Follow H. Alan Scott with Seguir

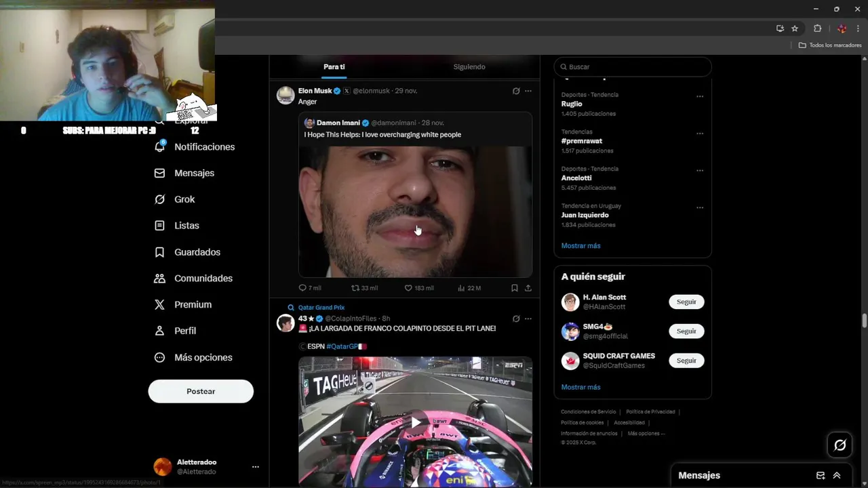pyautogui.click(x=686, y=302)
